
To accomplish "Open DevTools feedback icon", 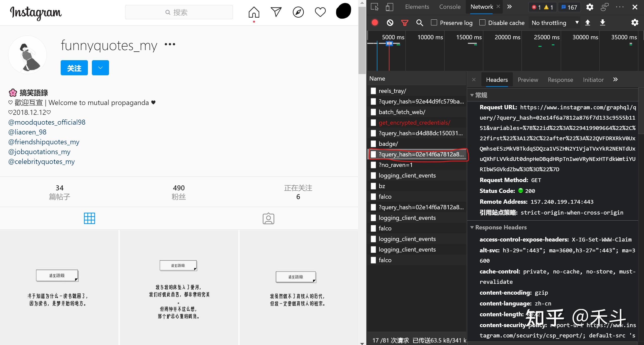I will (604, 7).
